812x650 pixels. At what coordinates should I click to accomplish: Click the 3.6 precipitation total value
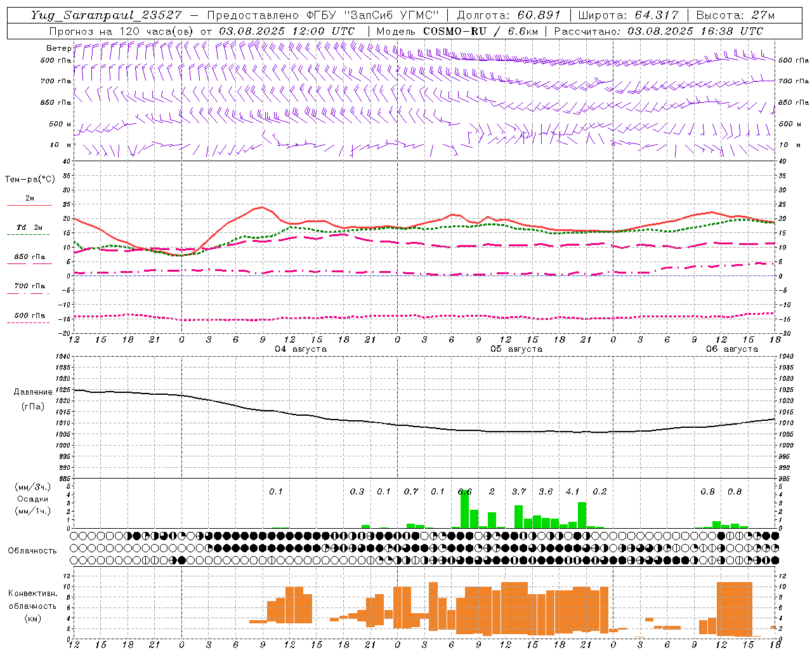click(546, 492)
